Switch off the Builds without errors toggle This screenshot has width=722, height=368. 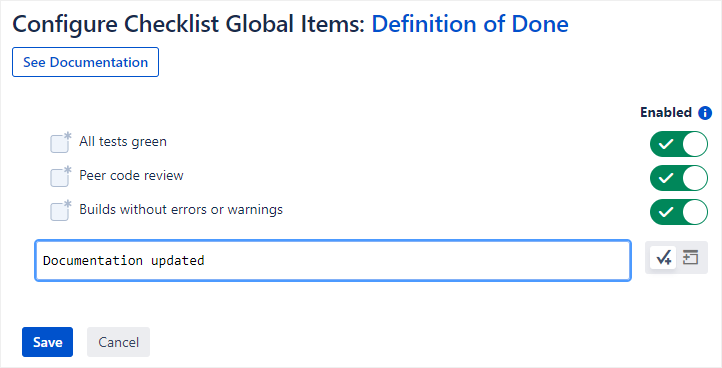[679, 212]
